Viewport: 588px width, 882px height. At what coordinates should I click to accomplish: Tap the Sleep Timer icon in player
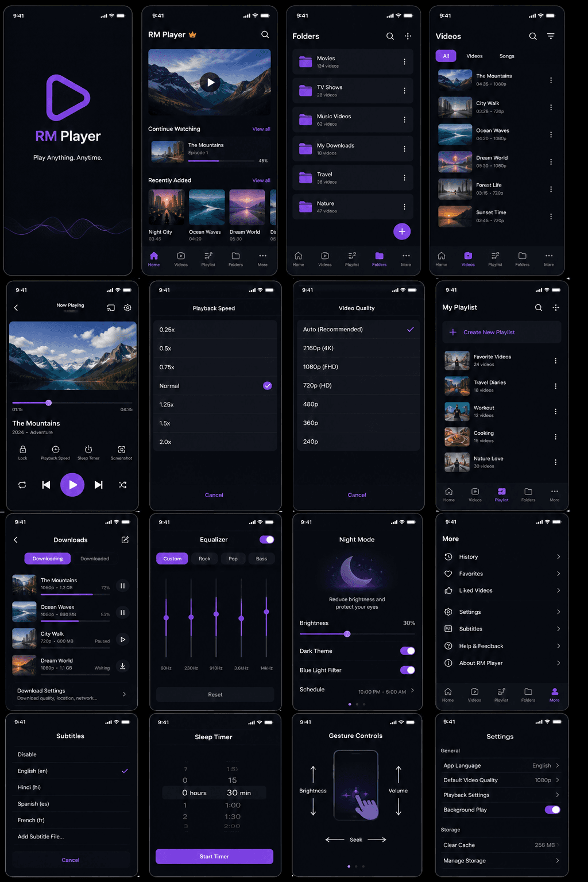(88, 450)
